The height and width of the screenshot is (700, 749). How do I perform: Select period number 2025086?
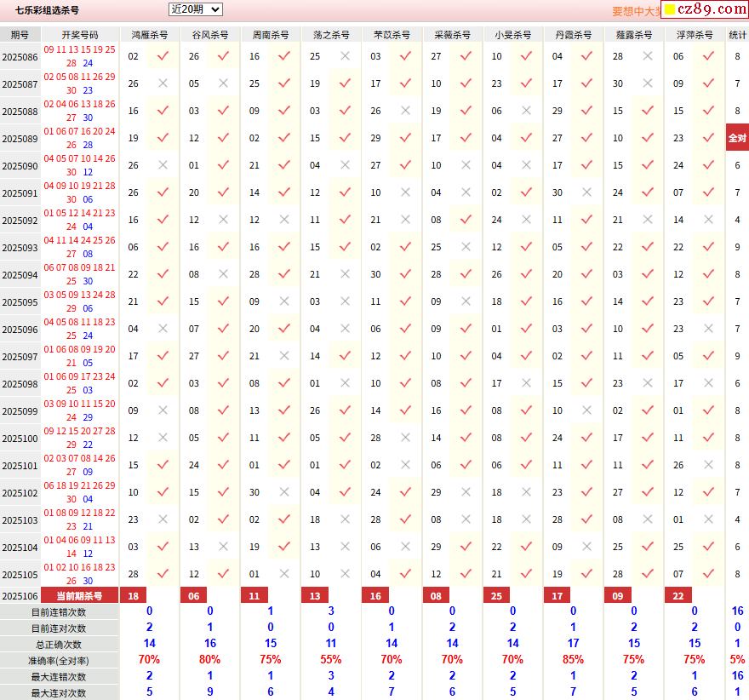click(x=20, y=57)
